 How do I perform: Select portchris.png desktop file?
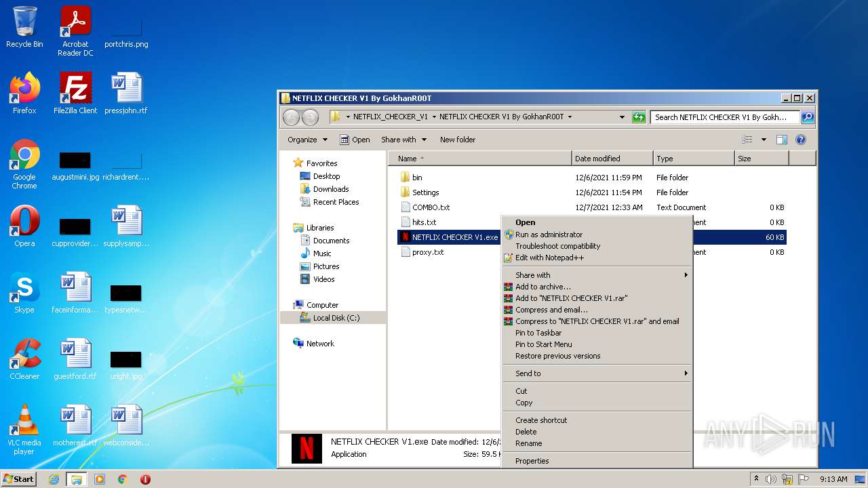pos(126,31)
